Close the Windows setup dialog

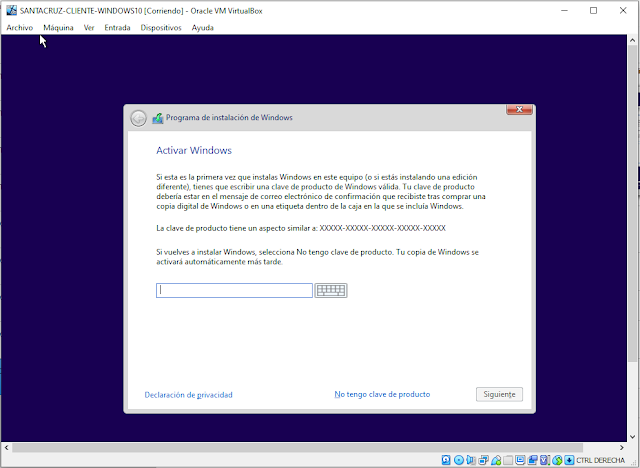(519, 109)
